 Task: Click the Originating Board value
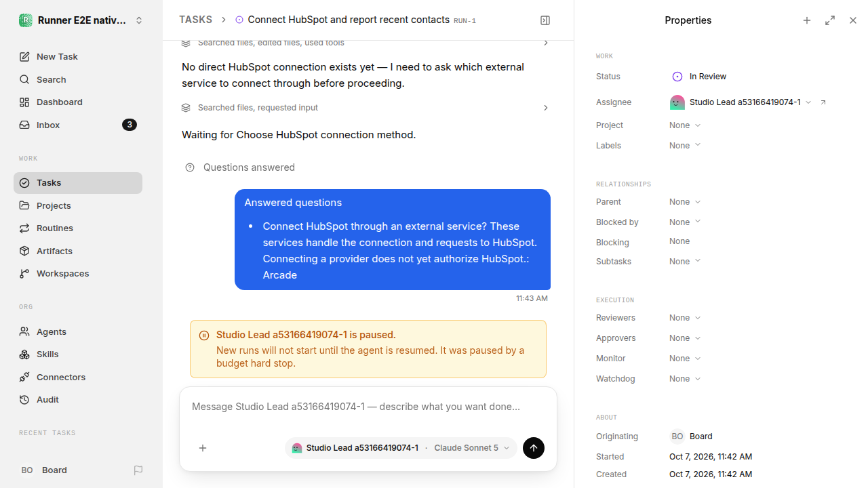(692, 436)
